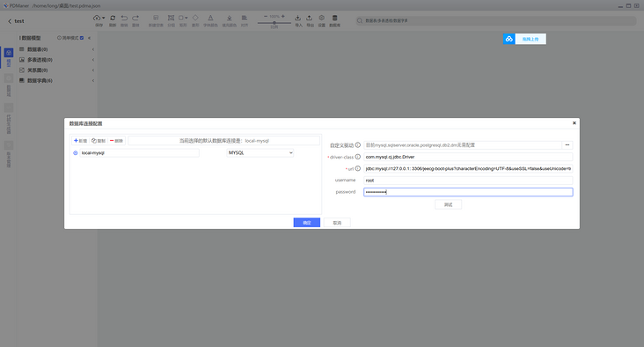Click the group (分组) icon
The image size is (644, 347).
point(171,18)
